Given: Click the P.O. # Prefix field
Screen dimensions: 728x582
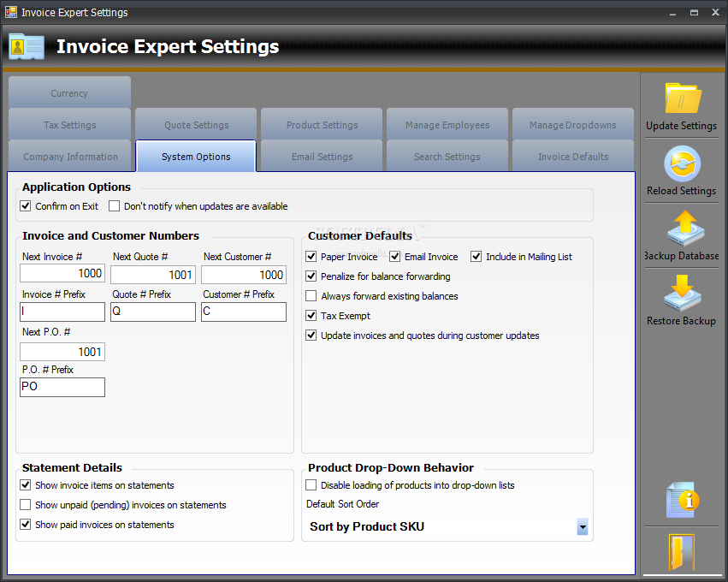Looking at the screenshot, I should [62, 387].
